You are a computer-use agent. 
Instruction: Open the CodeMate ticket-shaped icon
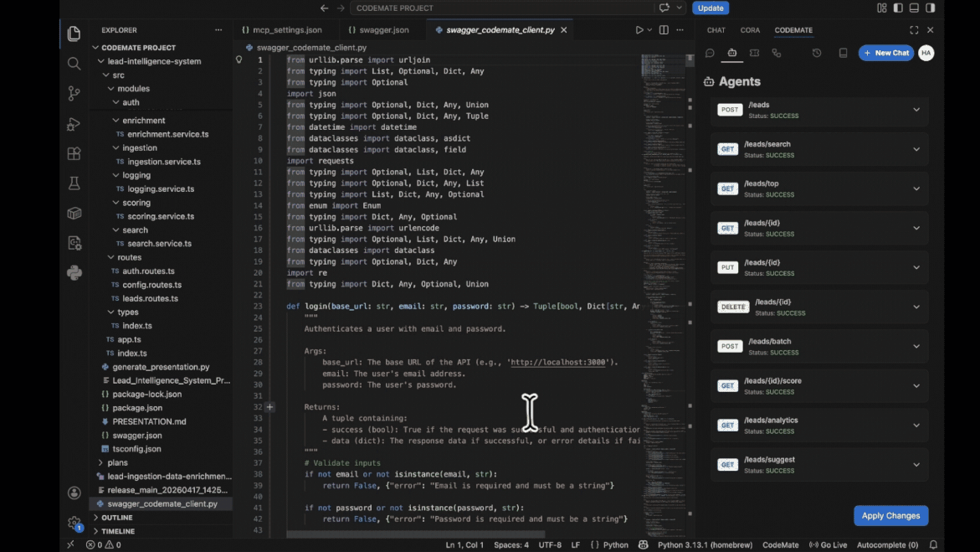754,54
